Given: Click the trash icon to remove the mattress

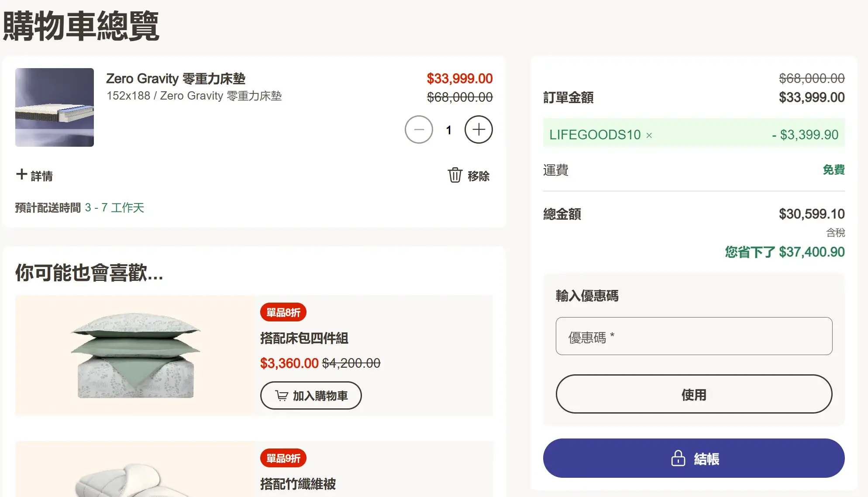Looking at the screenshot, I should click(455, 176).
